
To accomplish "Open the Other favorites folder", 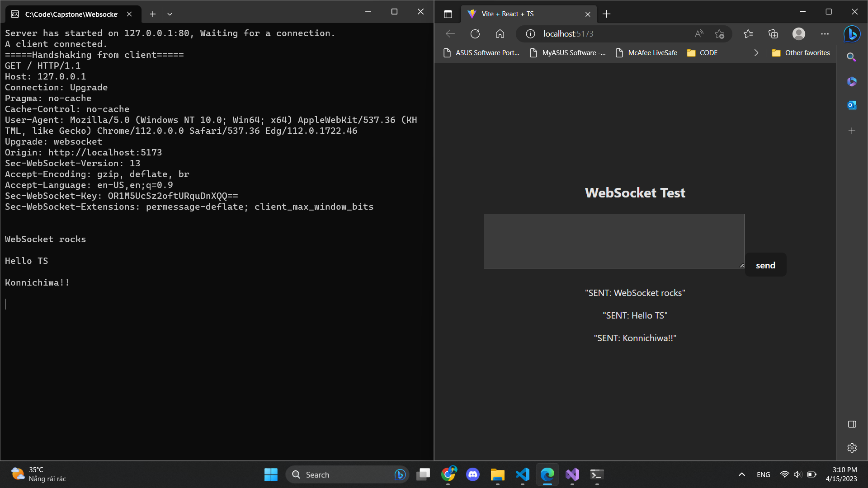I will tap(801, 53).
